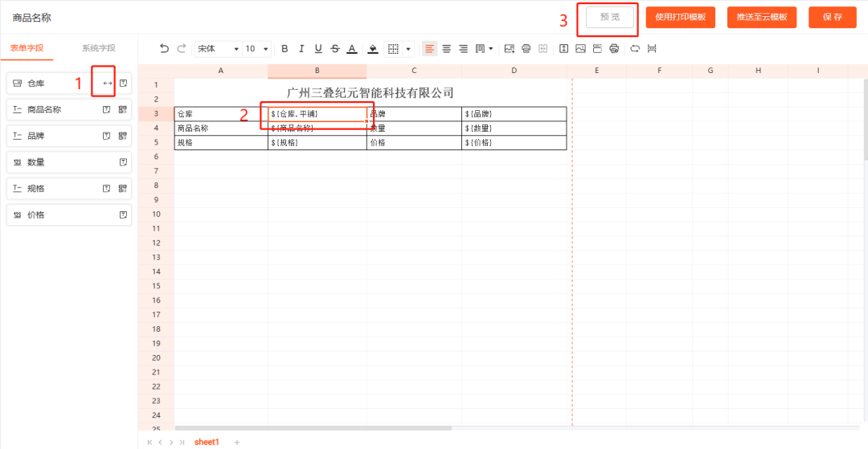Select cell containing ${规格}
The width and height of the screenshot is (868, 449).
click(317, 143)
